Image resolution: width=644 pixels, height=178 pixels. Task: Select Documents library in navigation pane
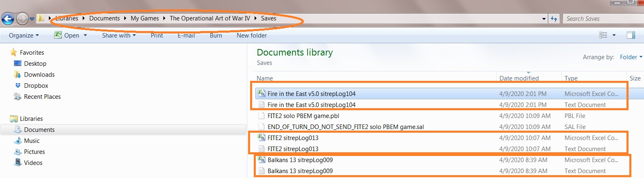(x=39, y=130)
